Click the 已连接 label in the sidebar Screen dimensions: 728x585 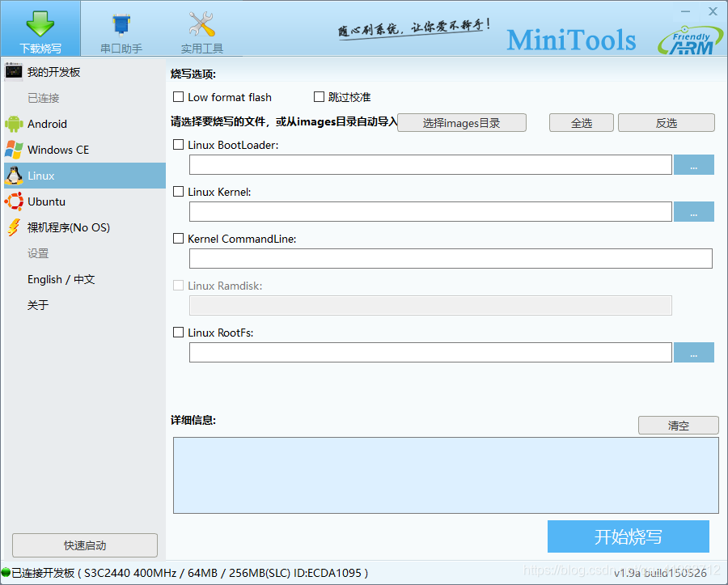pos(43,98)
